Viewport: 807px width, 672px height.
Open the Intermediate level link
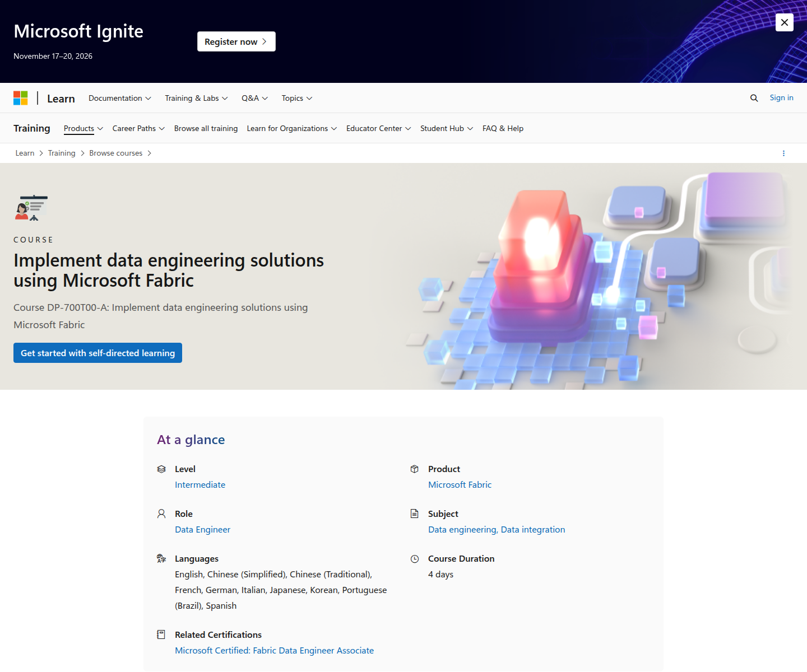pyautogui.click(x=200, y=485)
